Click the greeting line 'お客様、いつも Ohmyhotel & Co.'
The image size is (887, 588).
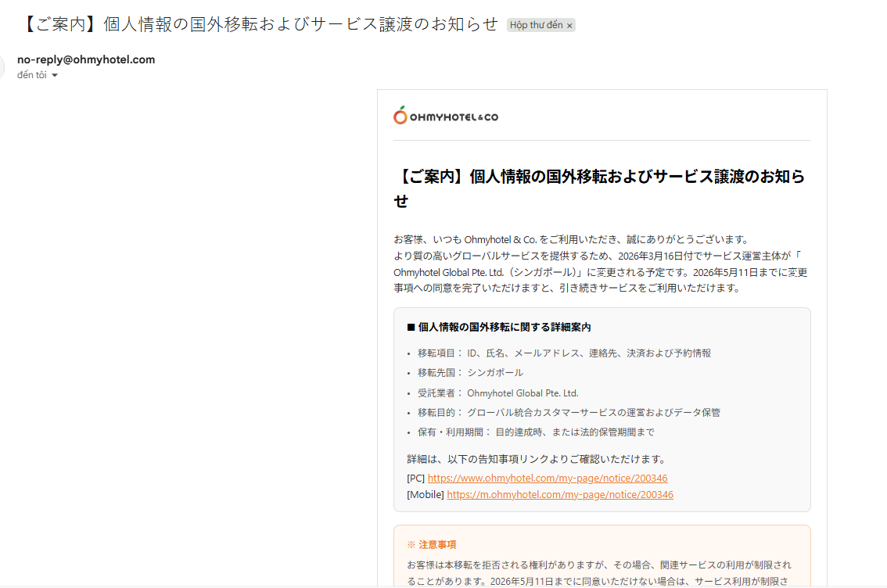tap(572, 240)
